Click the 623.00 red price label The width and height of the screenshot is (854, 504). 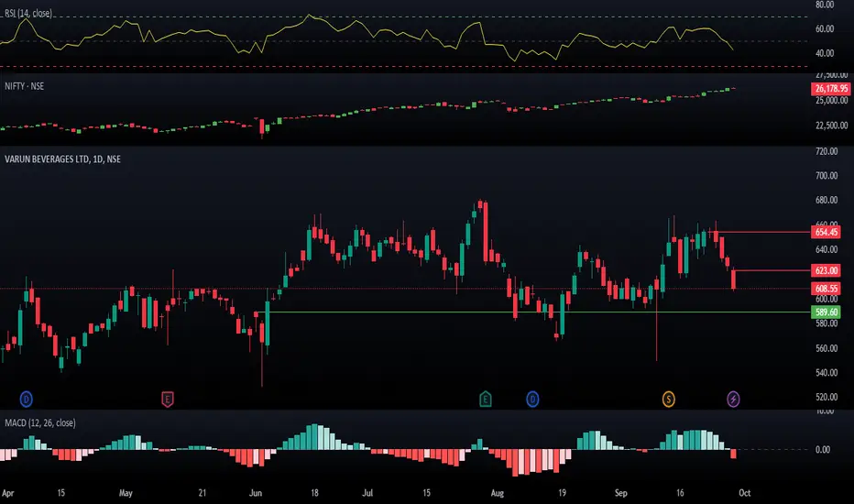click(827, 270)
